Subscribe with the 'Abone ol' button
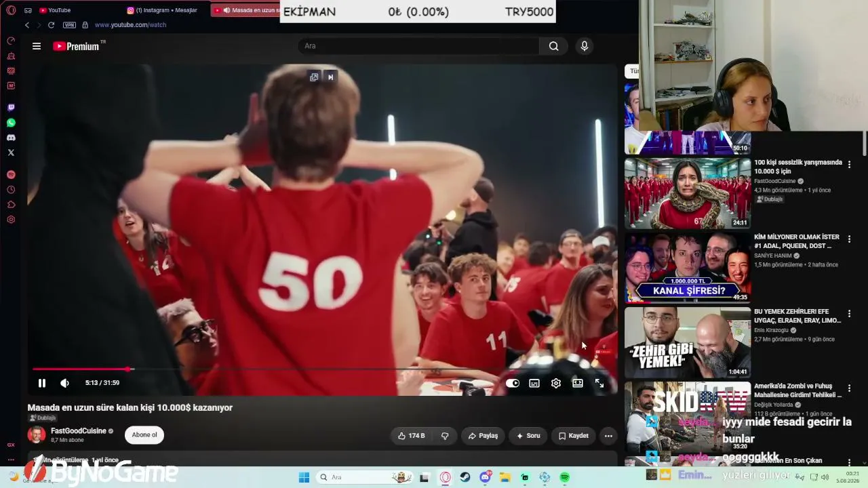 pos(144,435)
